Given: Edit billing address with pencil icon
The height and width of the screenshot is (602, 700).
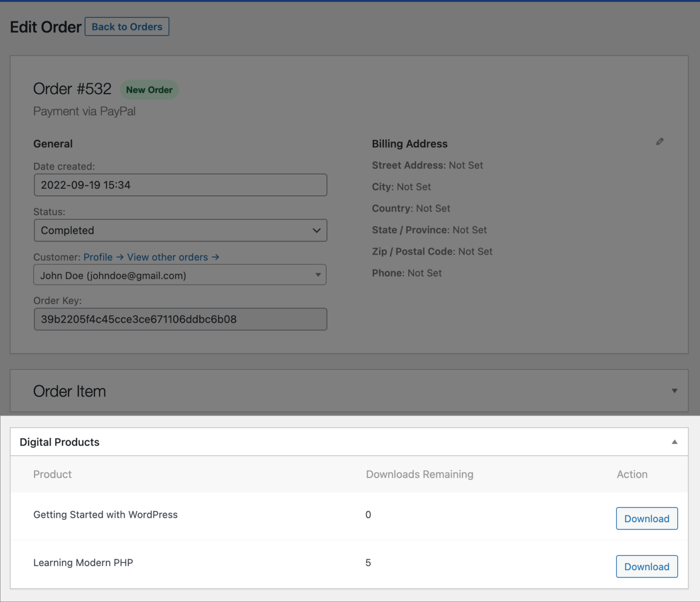Looking at the screenshot, I should pos(659,142).
